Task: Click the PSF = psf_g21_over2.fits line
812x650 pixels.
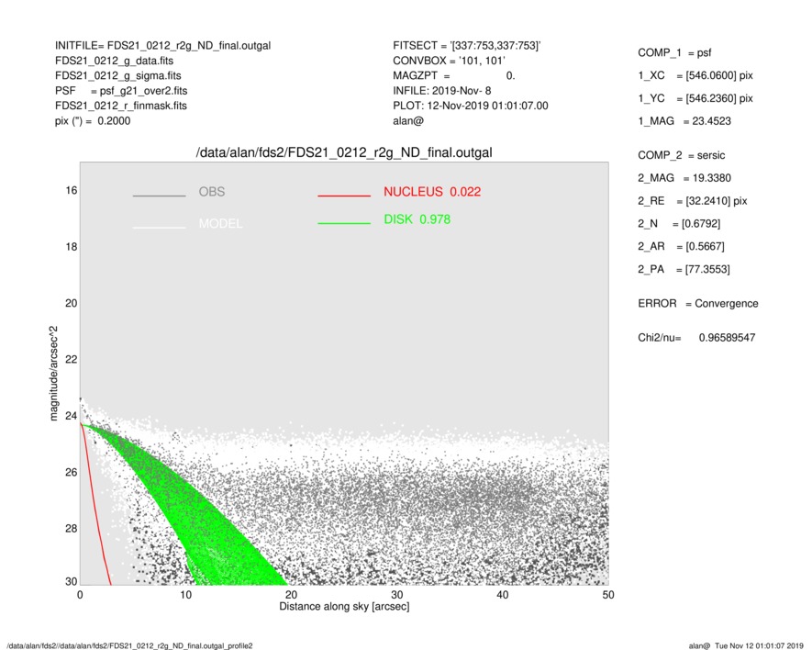Action: click(121, 91)
